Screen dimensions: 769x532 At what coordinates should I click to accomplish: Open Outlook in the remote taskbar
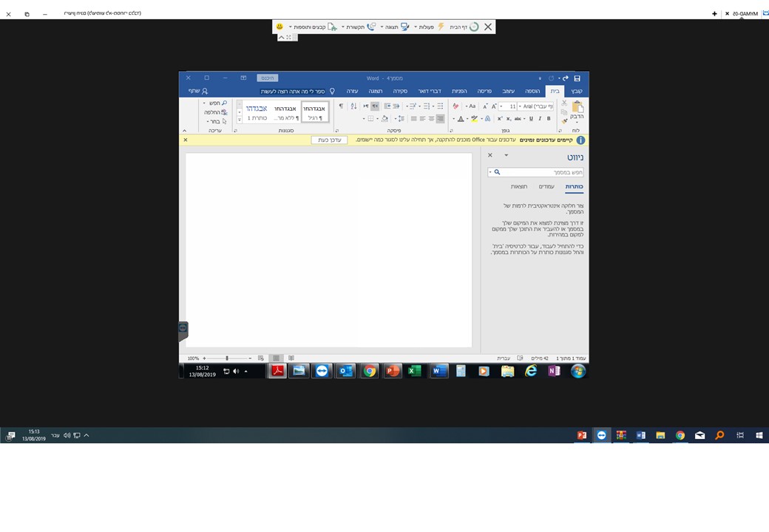(346, 371)
